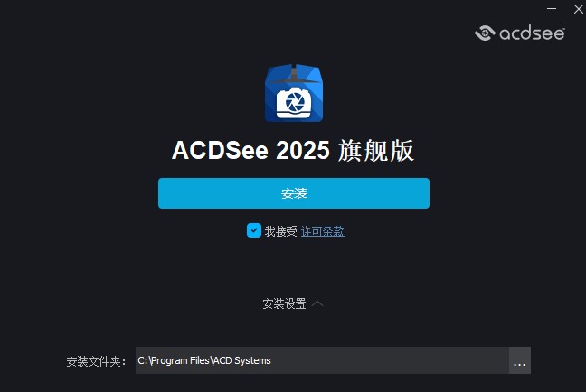Click the horizontal divider below 安装设置
586x392 pixels.
coord(293,322)
